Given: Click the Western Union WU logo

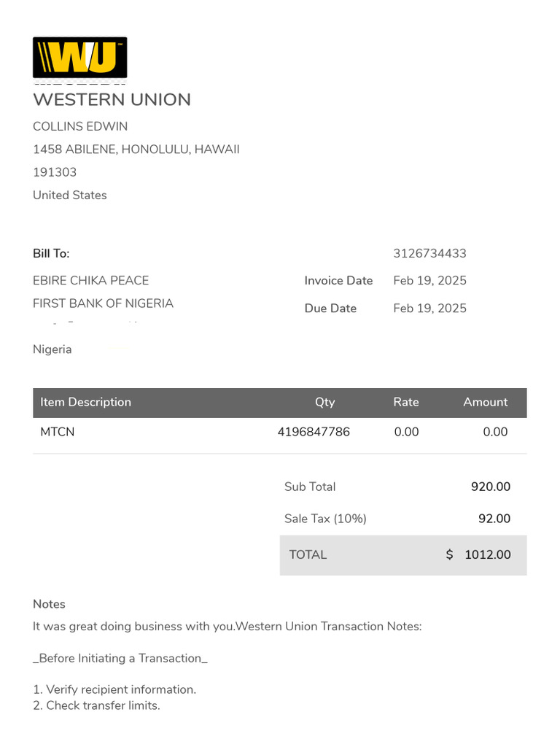Looking at the screenshot, I should (x=79, y=58).
